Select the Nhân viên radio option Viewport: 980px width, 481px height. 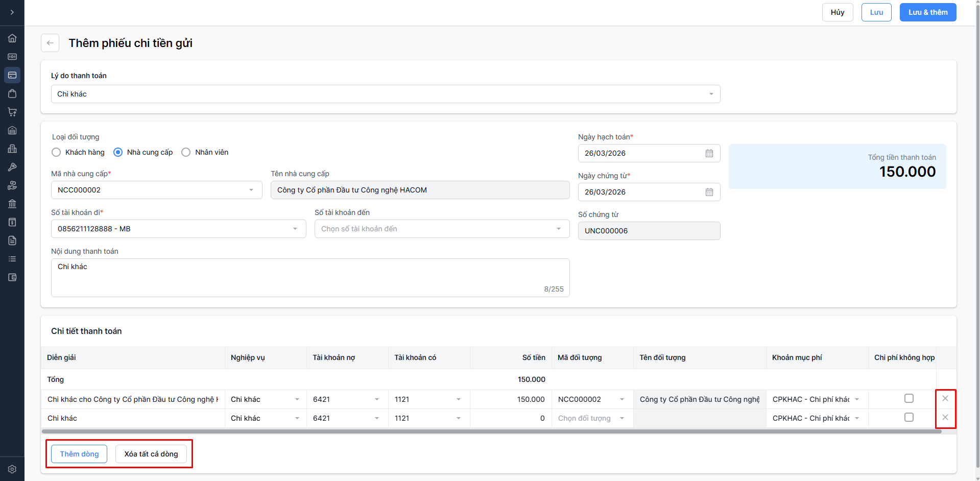click(186, 152)
